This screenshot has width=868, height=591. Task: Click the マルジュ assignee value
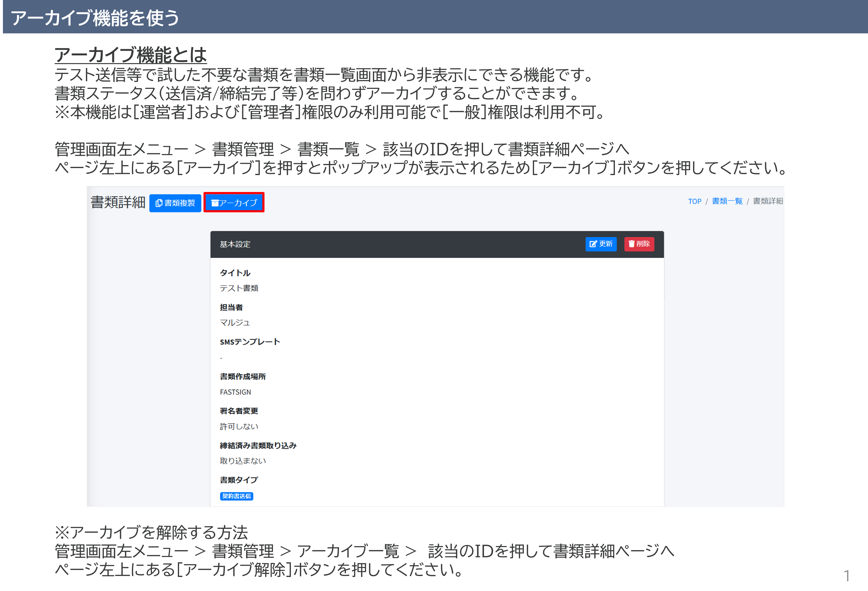click(x=235, y=323)
